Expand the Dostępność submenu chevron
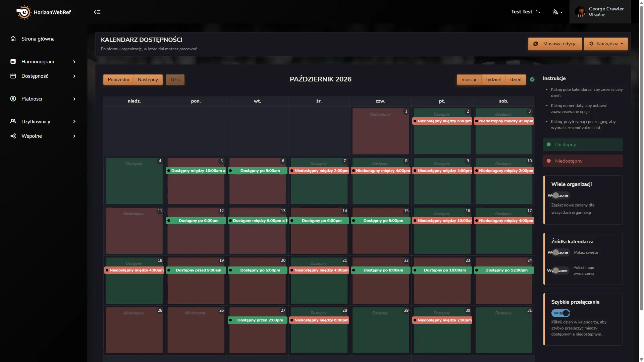Viewport: 644px width, 362px height. tap(74, 76)
